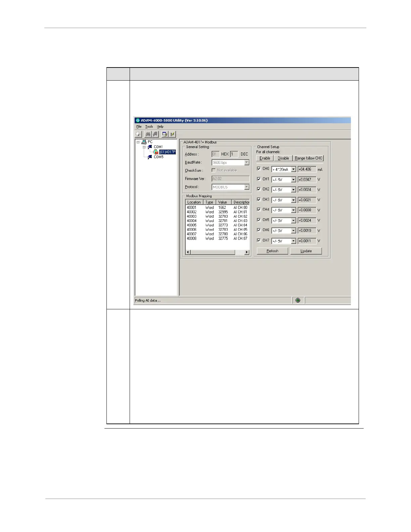The width and height of the screenshot is (411, 532).
Task: Uncheck the CH2 channel checkbox
Action: tap(259, 189)
